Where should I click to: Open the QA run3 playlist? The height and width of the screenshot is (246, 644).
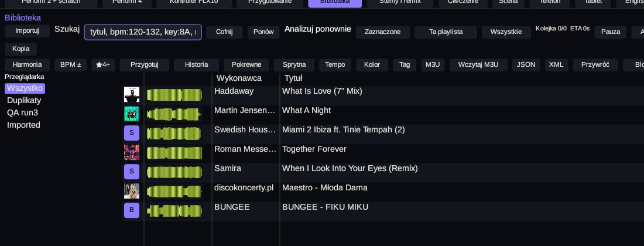tap(23, 112)
